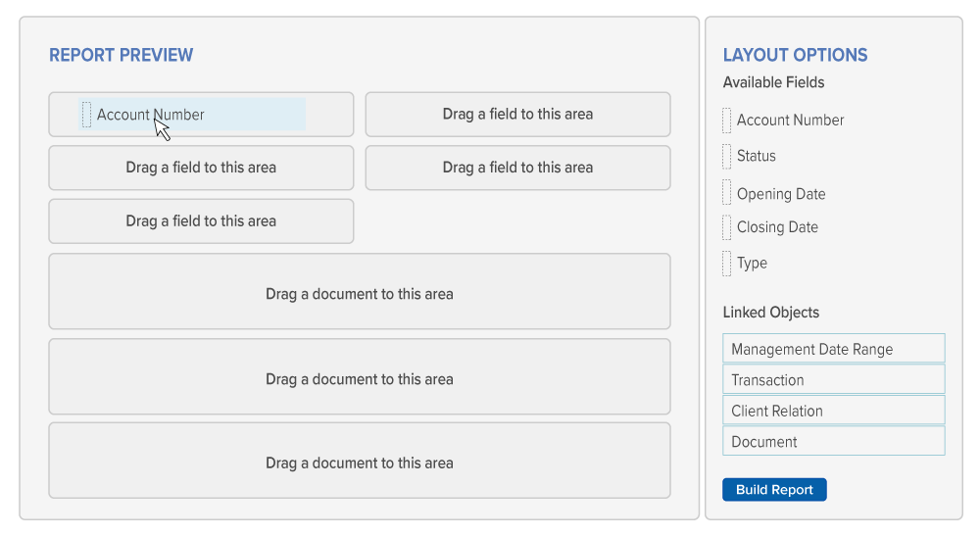Click drag handle beside Closing Date field
980x536 pixels.
coord(726,227)
